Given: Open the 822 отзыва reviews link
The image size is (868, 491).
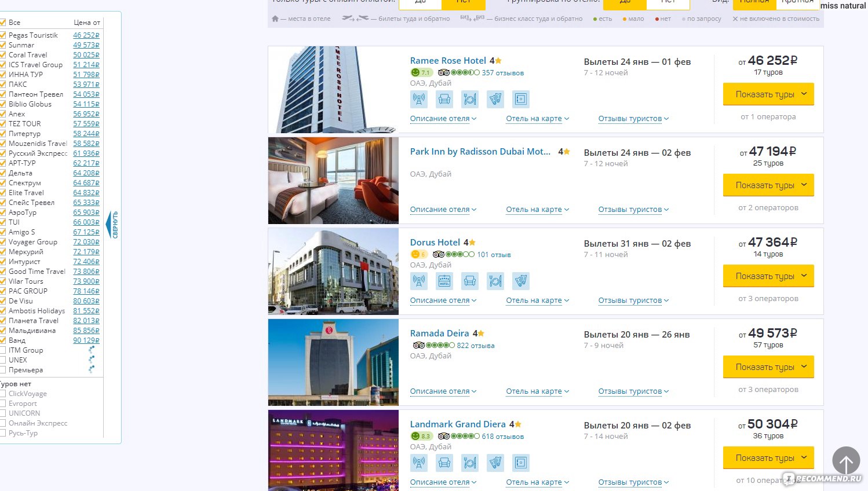Looking at the screenshot, I should tap(476, 345).
